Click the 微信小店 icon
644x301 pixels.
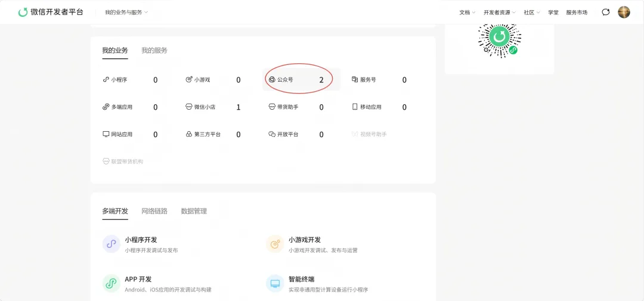coord(189,107)
